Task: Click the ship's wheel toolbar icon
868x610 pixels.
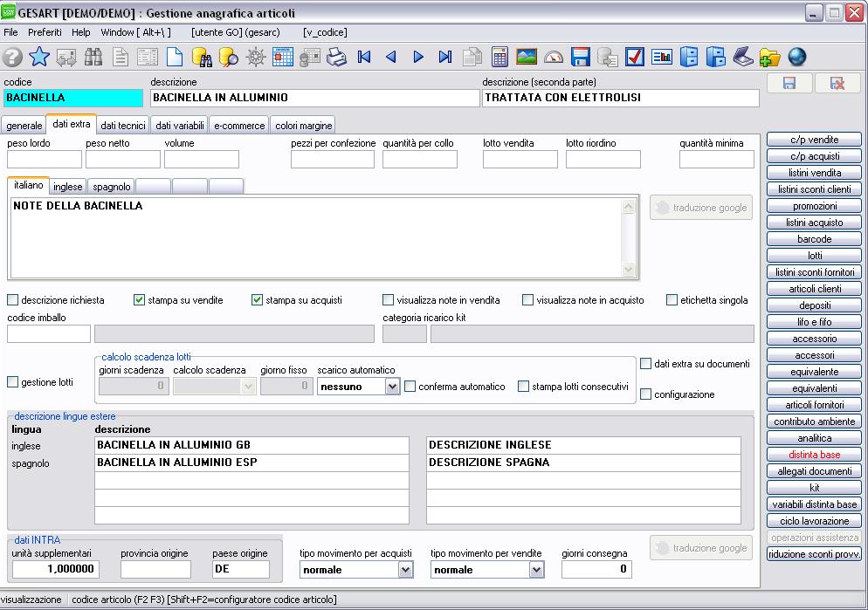Action: click(256, 58)
